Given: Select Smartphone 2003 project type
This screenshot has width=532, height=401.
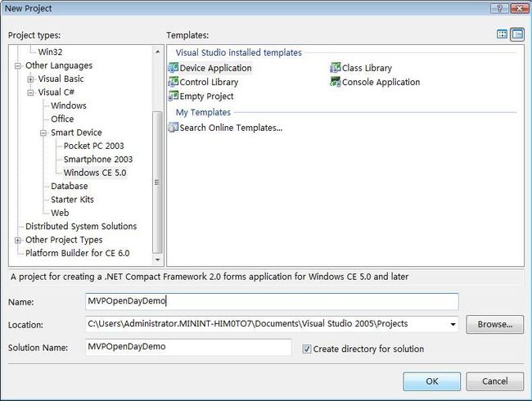Looking at the screenshot, I should (98, 159).
